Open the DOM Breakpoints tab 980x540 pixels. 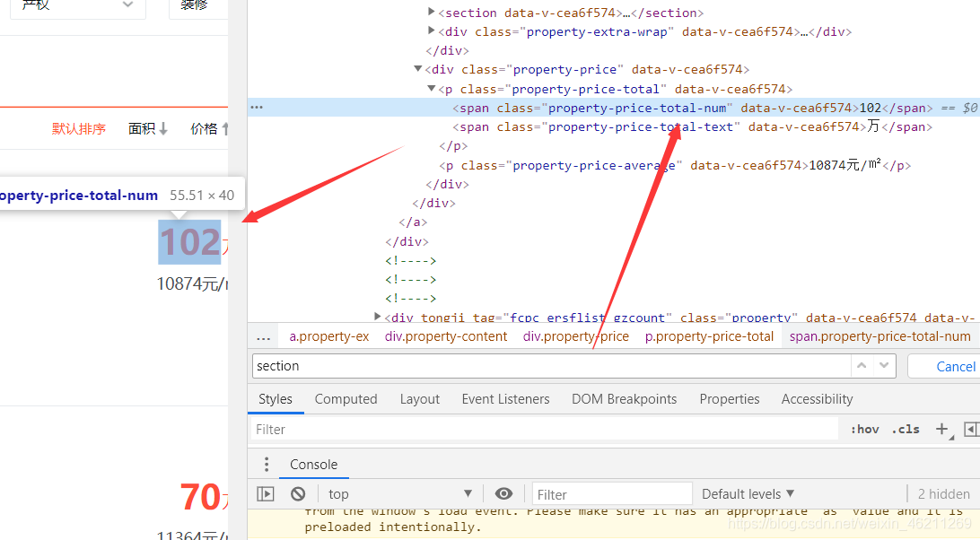pos(624,399)
